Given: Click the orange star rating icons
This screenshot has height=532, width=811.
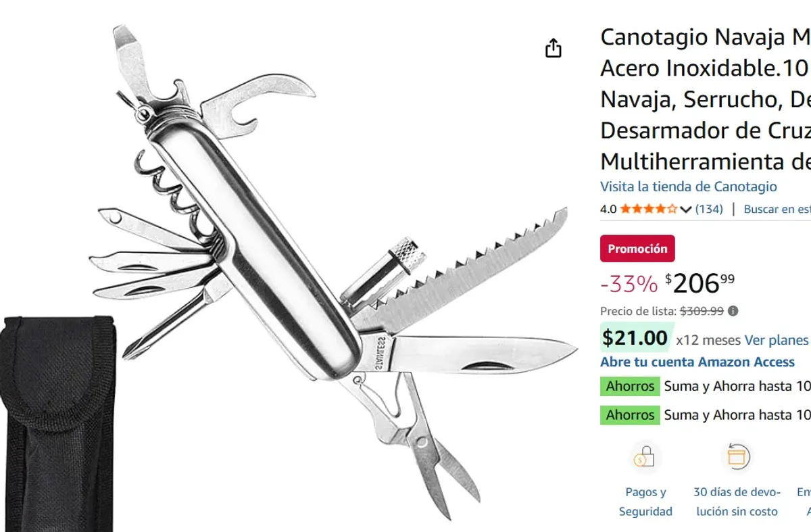Looking at the screenshot, I should [648, 209].
